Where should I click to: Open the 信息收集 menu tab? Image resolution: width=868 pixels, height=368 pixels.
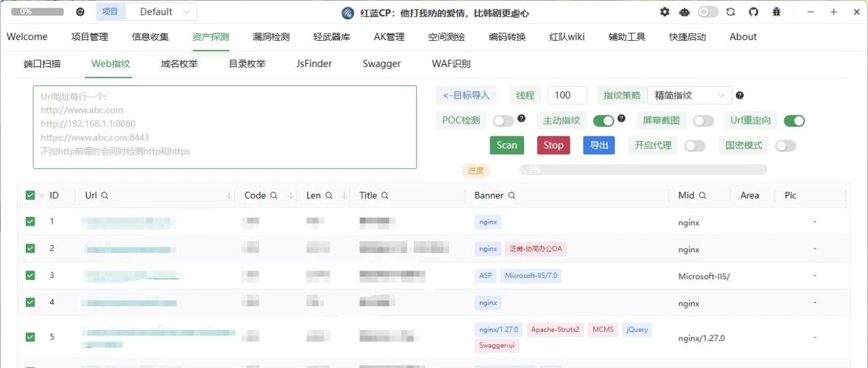(150, 37)
